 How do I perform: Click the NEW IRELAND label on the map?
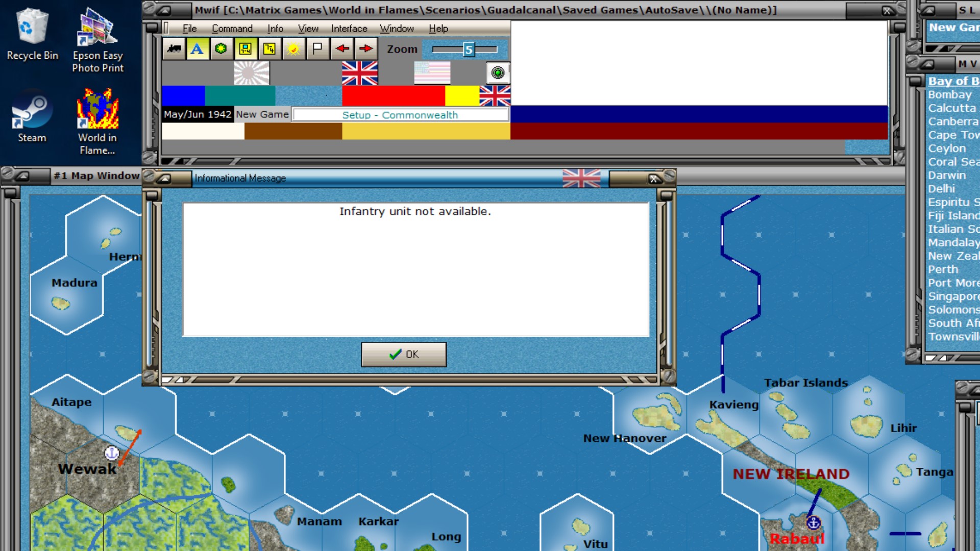pos(791,474)
